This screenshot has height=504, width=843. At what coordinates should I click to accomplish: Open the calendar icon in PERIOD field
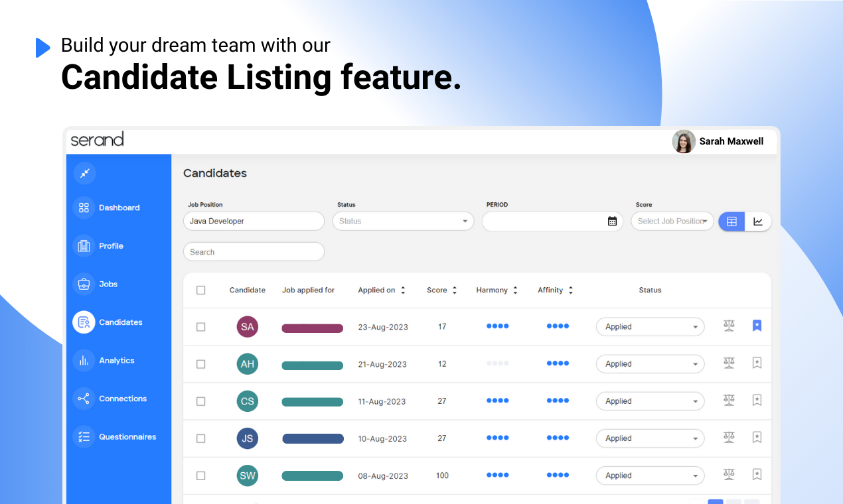tap(612, 221)
